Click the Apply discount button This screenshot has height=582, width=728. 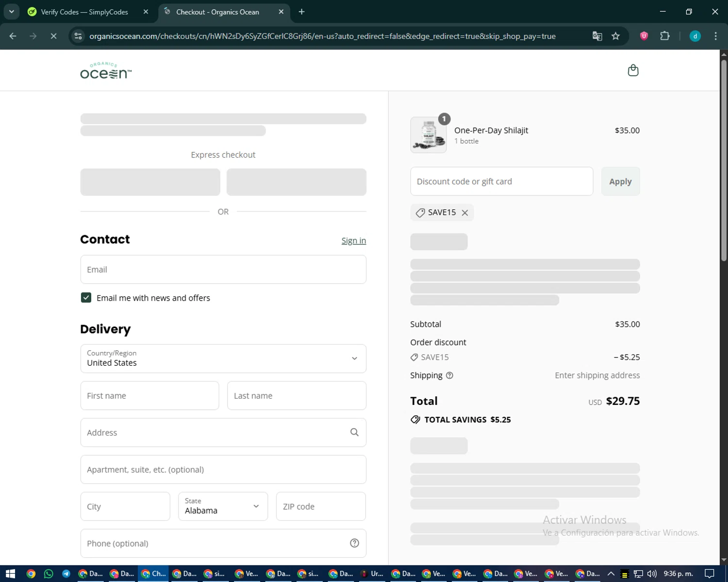[x=620, y=181]
